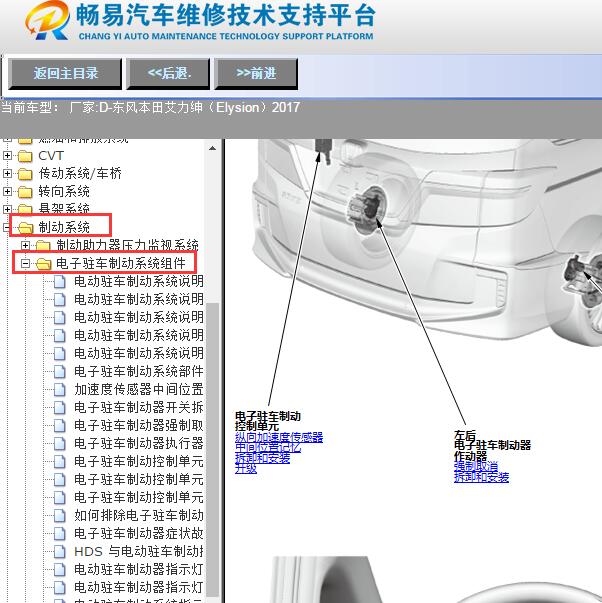Expand the 传动系统/车桥 tree node
602x603 pixels.
click(7, 173)
